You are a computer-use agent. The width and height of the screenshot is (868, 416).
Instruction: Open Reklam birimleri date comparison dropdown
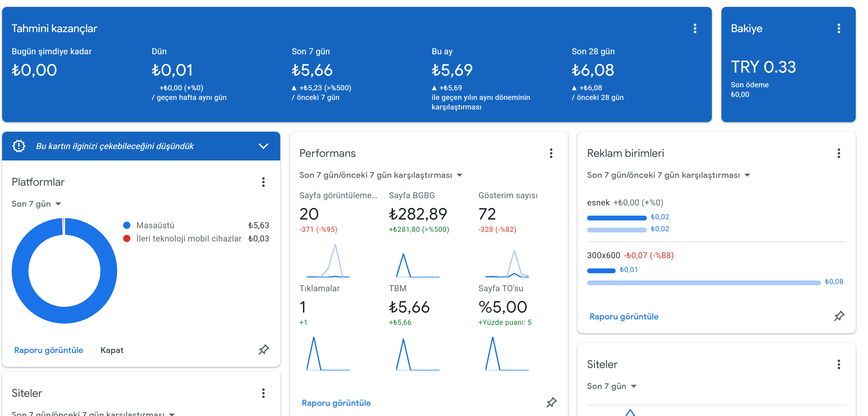(668, 175)
